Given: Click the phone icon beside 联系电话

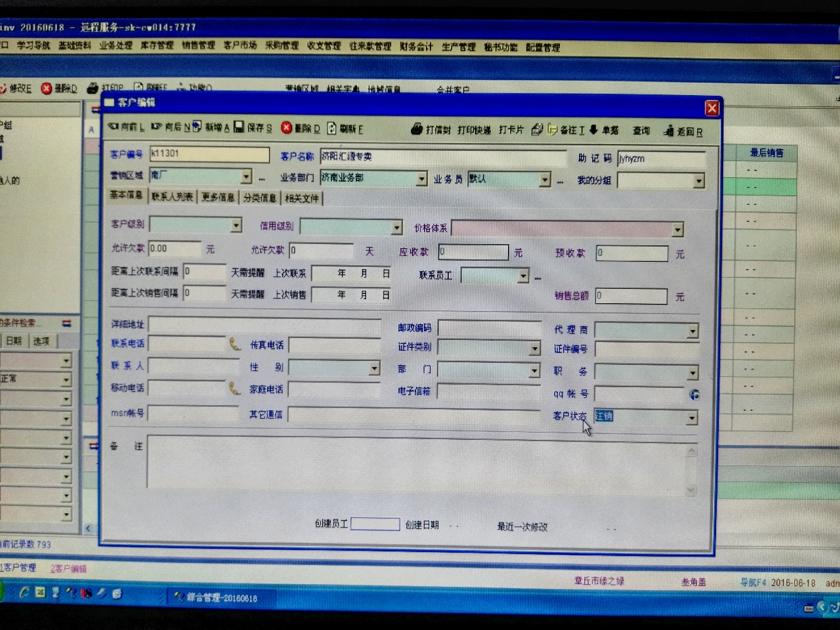Looking at the screenshot, I should 234,344.
